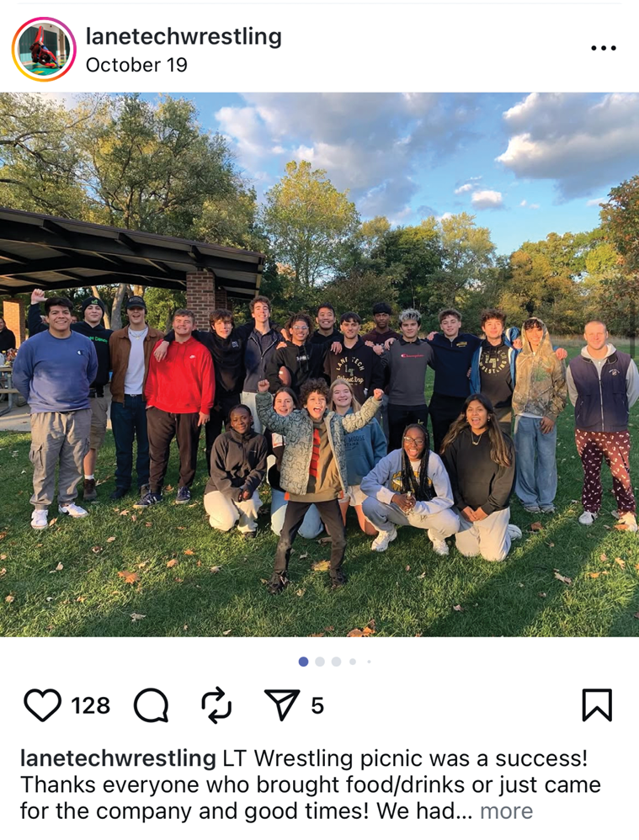This screenshot has width=639, height=840.
Task: Expand the caption with the 'more' link
Action: pos(506,811)
